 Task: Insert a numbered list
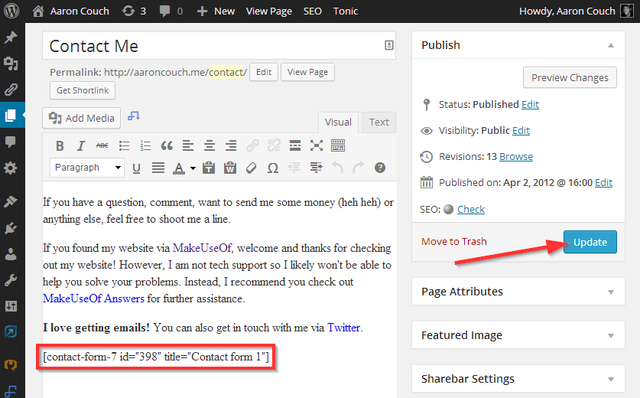point(145,146)
